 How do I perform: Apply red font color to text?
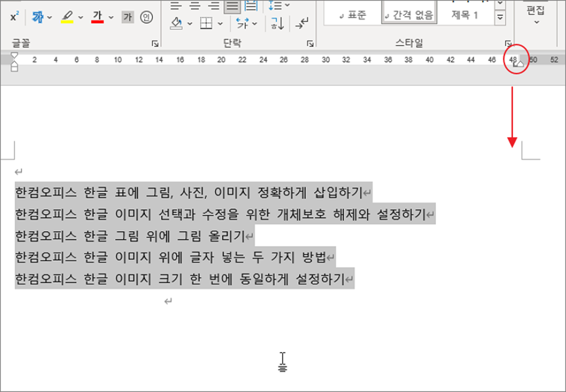click(x=97, y=18)
